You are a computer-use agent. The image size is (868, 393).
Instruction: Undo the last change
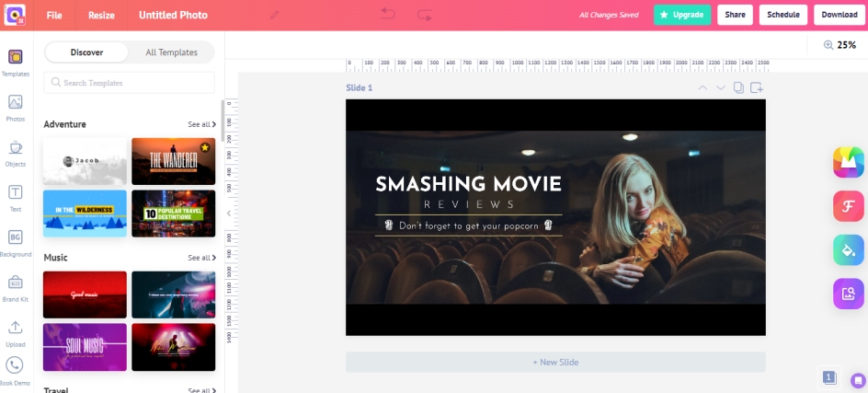coord(388,14)
